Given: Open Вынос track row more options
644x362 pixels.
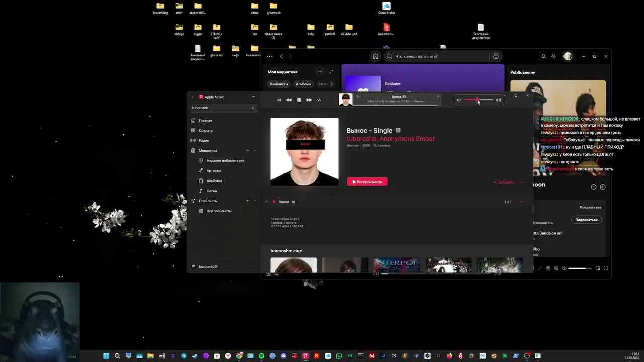Looking at the screenshot, I should [522, 202].
